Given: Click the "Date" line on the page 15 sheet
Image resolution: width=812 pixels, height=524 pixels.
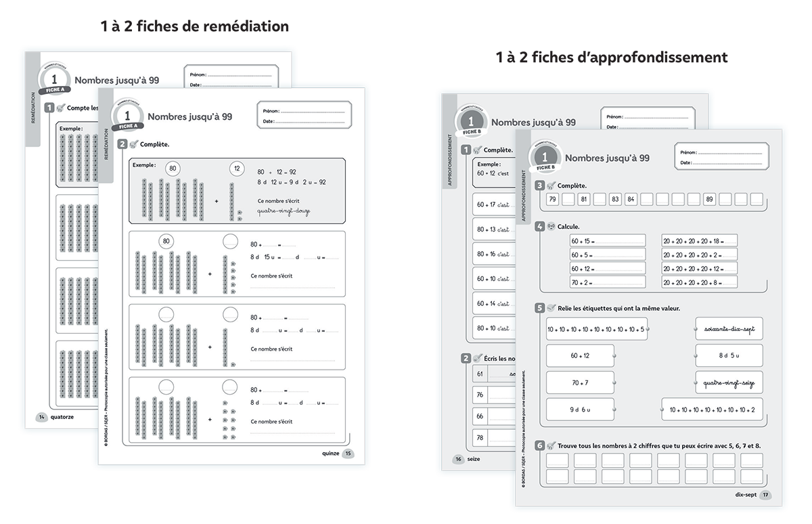Looking at the screenshot, I should pyautogui.click(x=304, y=122).
